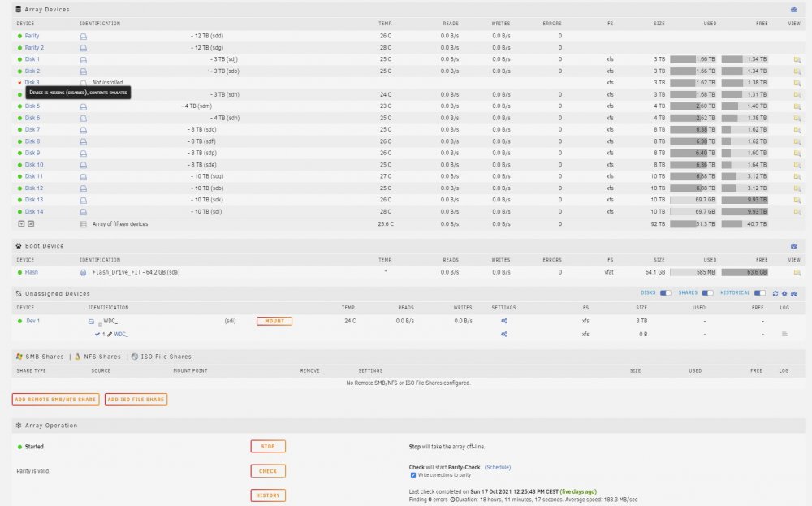Toggle the DISKS switch
Viewport: 812px width, 506px height.
(666, 293)
